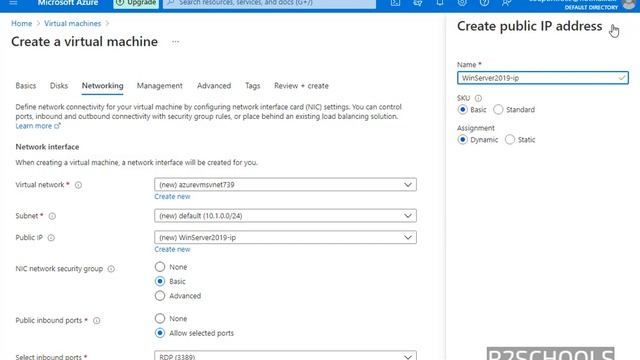Select Advanced for NIC network security group
The height and width of the screenshot is (360, 640).
pyautogui.click(x=160, y=296)
